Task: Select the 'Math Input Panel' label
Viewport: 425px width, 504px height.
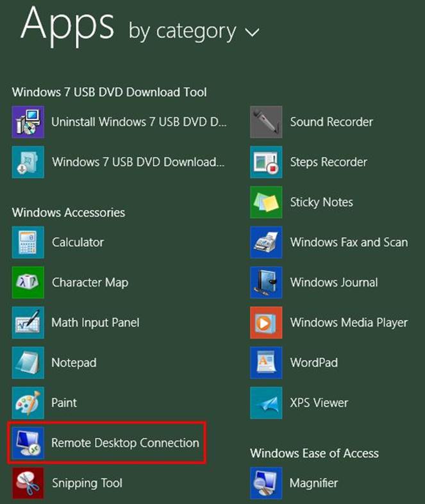Action: pyautogui.click(x=96, y=323)
